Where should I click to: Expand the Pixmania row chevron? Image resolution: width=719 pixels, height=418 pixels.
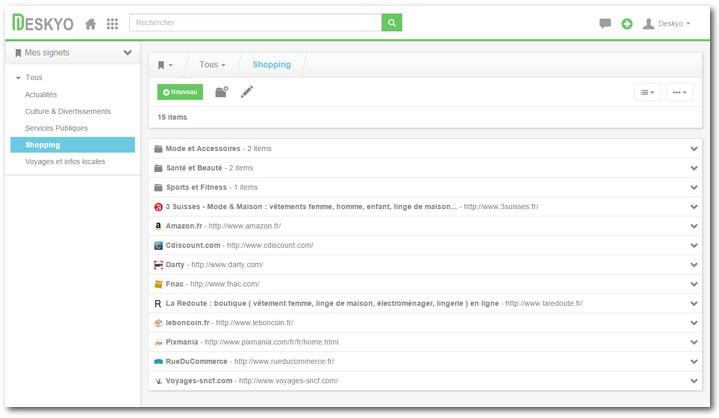click(694, 342)
